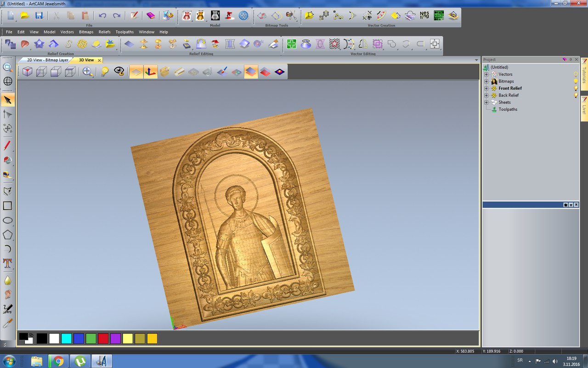Select the isometric view cube icon
Image resolution: width=588 pixels, height=368 pixels.
click(28, 71)
